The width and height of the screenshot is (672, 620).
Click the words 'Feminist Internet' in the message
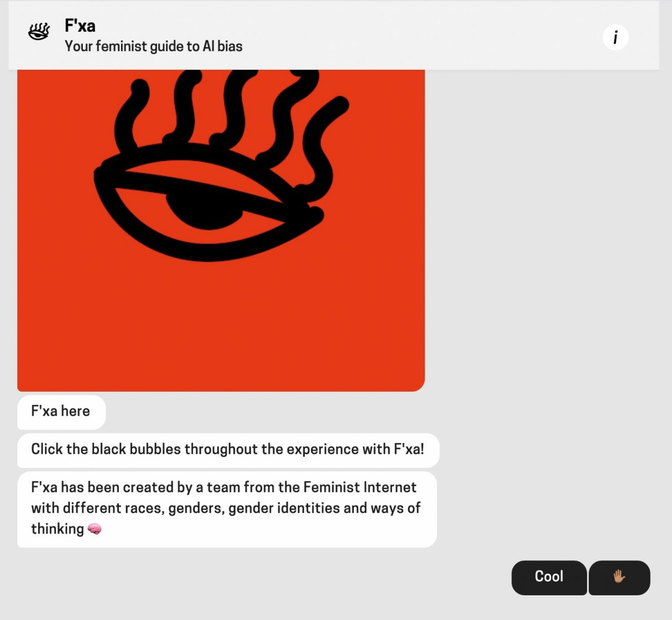[360, 487]
